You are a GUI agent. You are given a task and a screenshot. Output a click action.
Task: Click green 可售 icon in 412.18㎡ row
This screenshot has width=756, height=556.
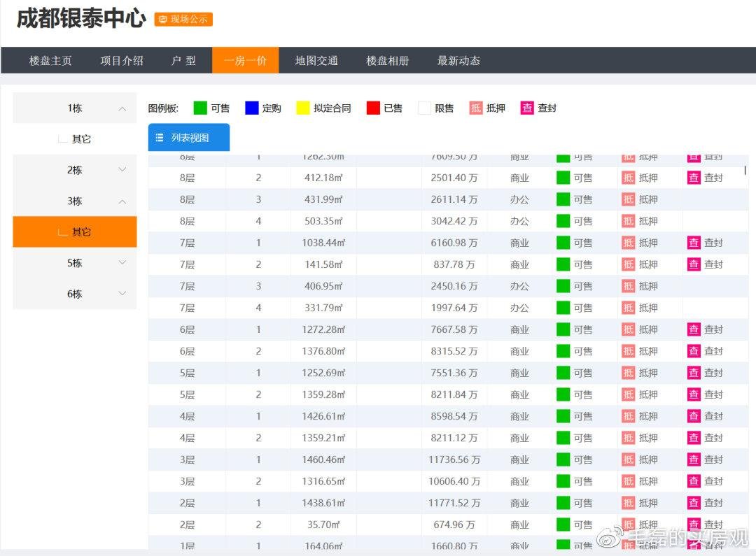click(x=563, y=178)
